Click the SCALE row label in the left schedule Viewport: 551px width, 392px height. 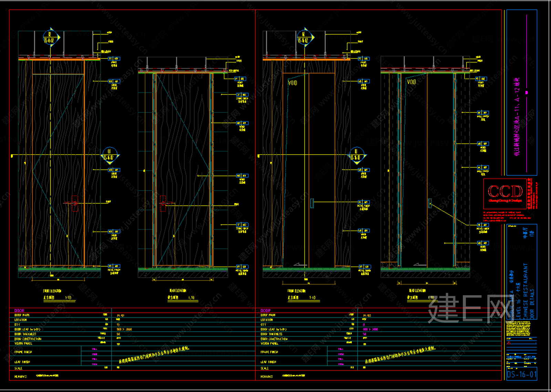[19, 369]
